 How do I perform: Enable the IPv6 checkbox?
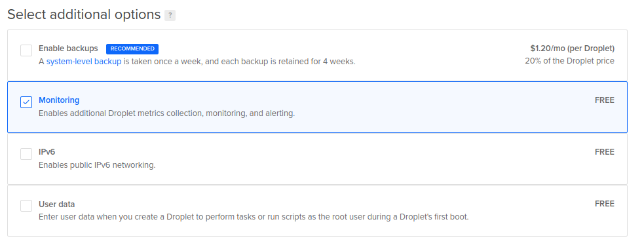pyautogui.click(x=26, y=154)
